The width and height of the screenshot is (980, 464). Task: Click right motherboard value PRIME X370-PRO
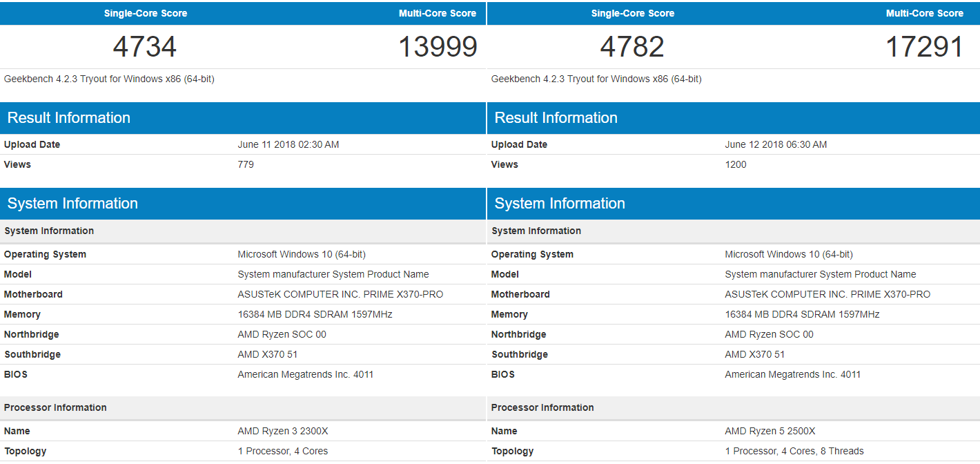[827, 294]
